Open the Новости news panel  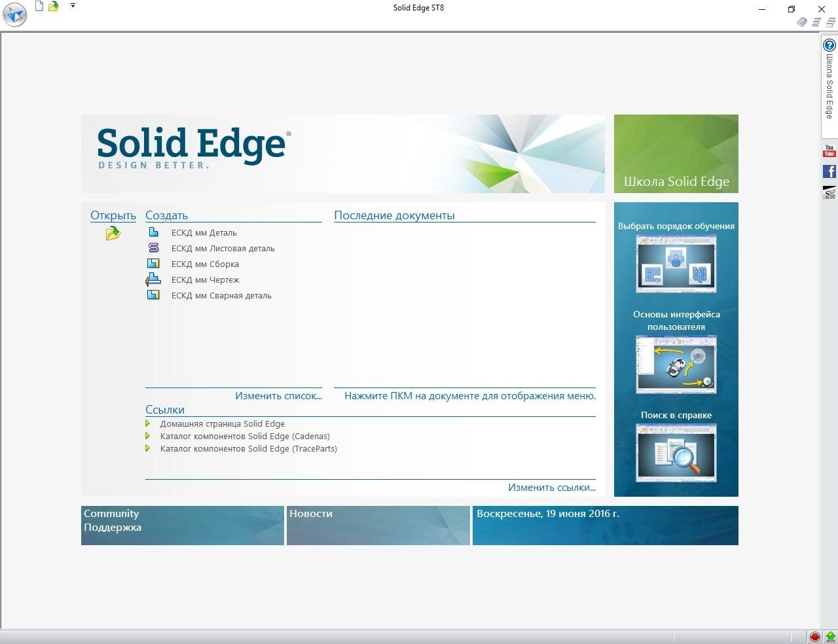pyautogui.click(x=378, y=526)
